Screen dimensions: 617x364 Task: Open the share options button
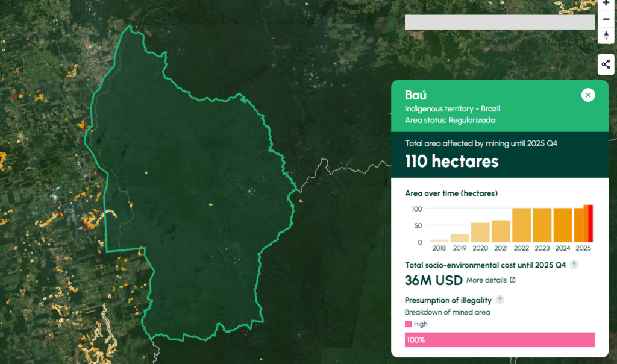coord(606,64)
